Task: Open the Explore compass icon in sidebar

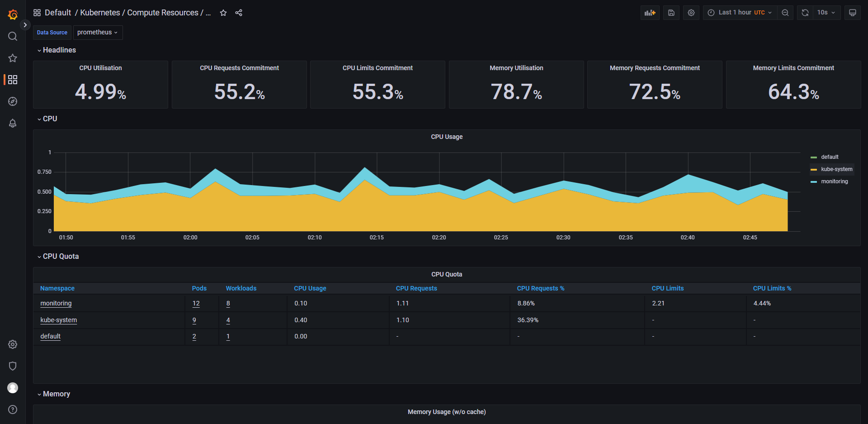Action: 13,101
